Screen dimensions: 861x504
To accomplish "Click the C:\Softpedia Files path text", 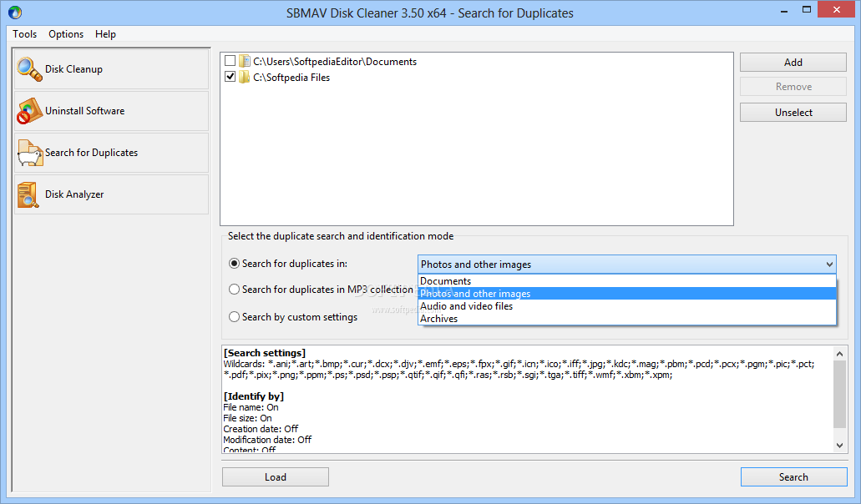I will pyautogui.click(x=291, y=78).
